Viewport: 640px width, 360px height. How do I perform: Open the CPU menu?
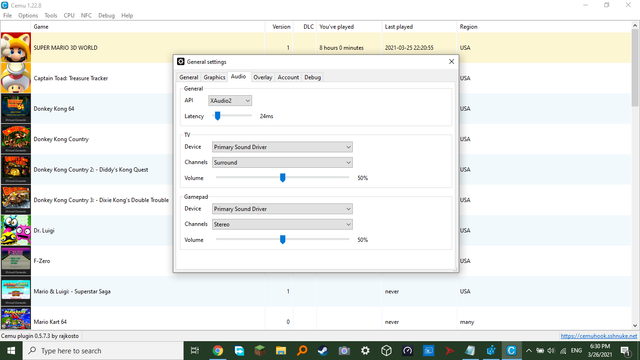(69, 16)
